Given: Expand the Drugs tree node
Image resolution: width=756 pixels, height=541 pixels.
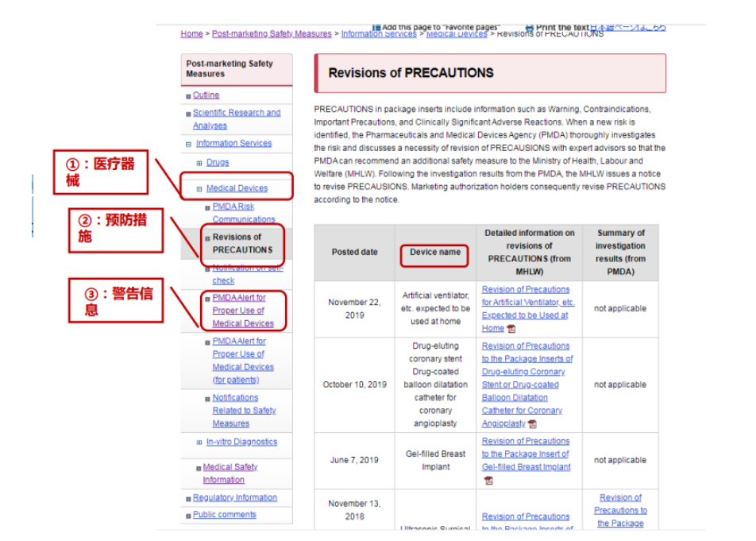Looking at the screenshot, I should (199, 163).
